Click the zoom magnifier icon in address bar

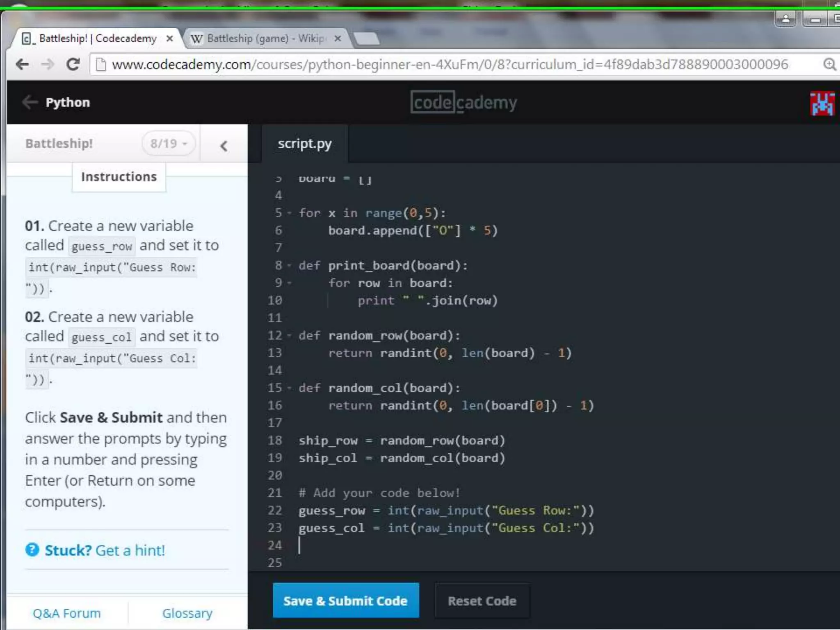tap(829, 64)
